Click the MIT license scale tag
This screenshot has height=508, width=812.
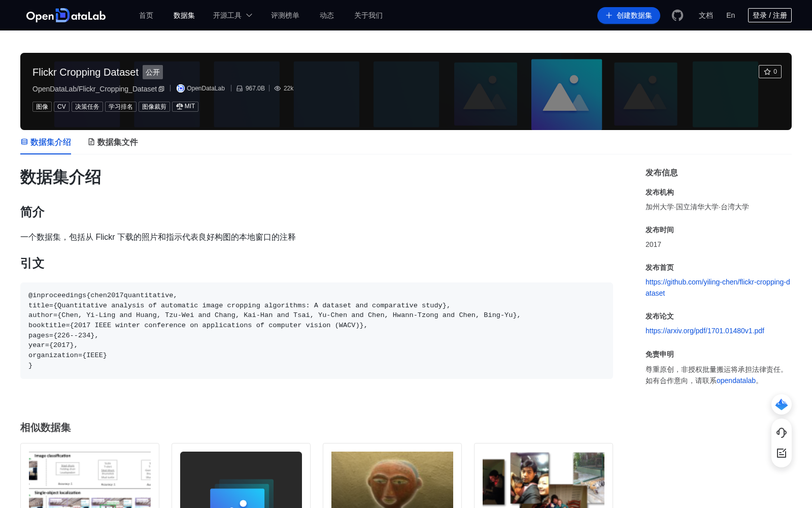[x=185, y=107]
